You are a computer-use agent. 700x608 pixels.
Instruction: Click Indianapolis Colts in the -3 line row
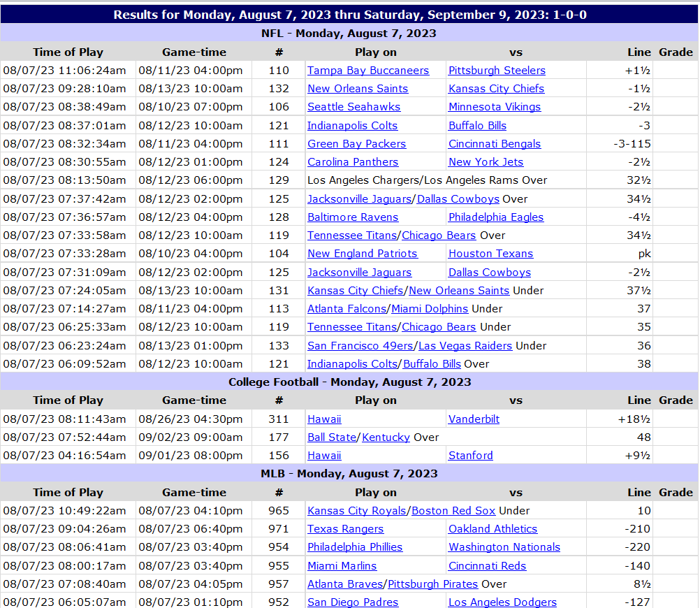(352, 126)
